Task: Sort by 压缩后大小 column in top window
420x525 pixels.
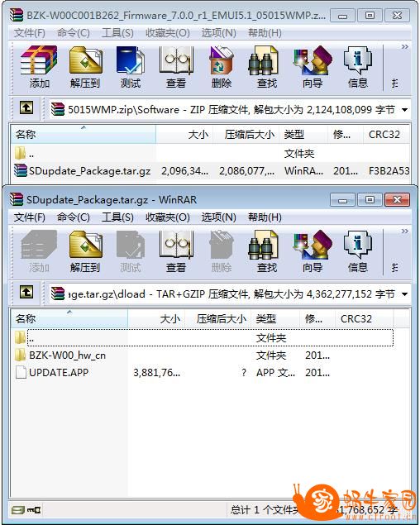Action: click(246, 134)
